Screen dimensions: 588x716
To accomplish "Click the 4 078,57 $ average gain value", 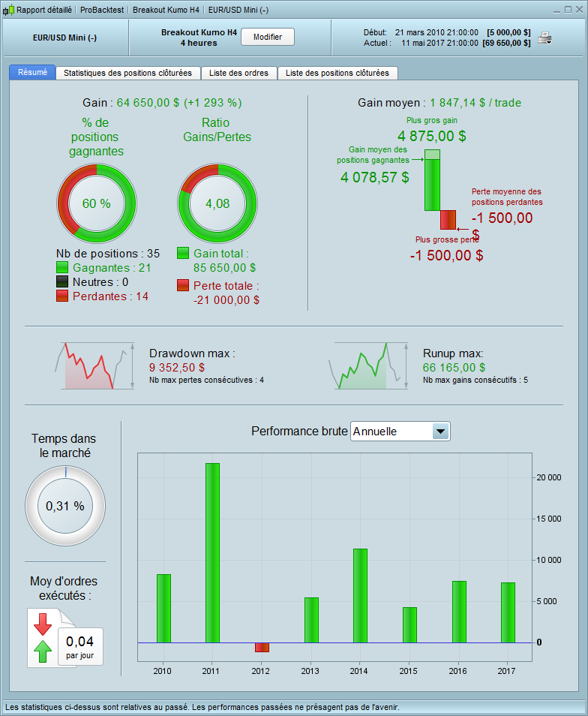I will click(x=374, y=177).
